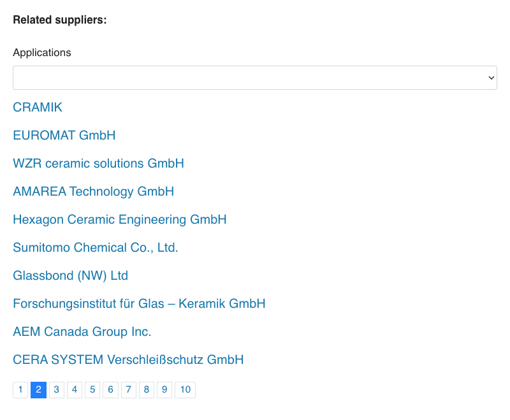Select AMAREA Technology GmbH

93,191
